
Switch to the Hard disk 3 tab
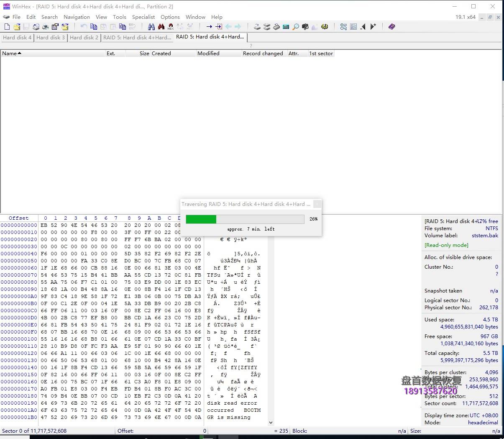click(x=51, y=37)
